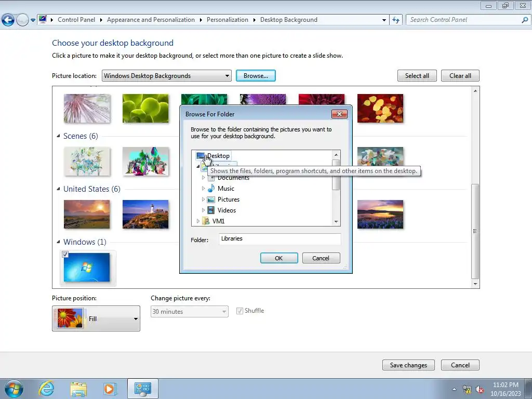Open the Change picture every dropdown

coord(189,312)
